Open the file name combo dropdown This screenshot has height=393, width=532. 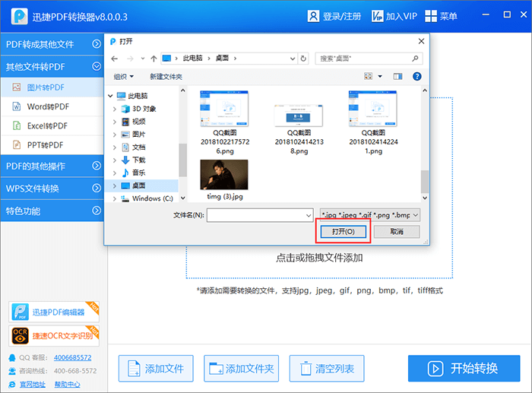click(x=309, y=216)
